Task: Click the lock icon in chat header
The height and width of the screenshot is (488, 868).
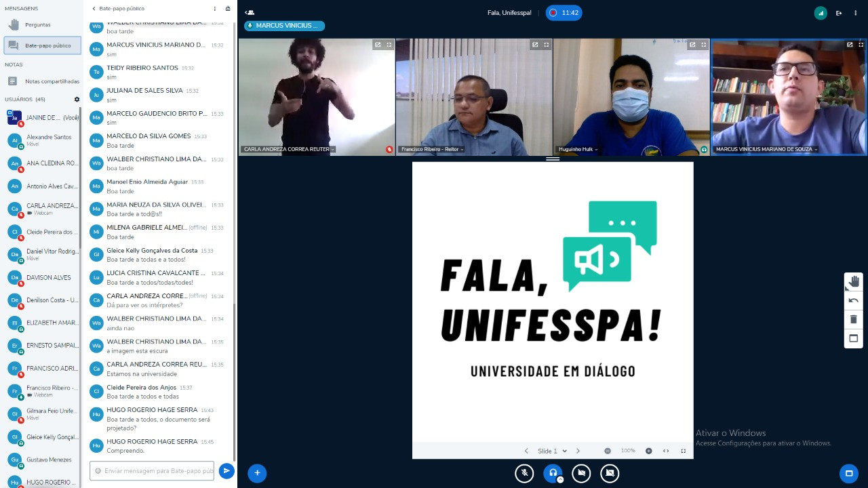Action: [x=228, y=9]
